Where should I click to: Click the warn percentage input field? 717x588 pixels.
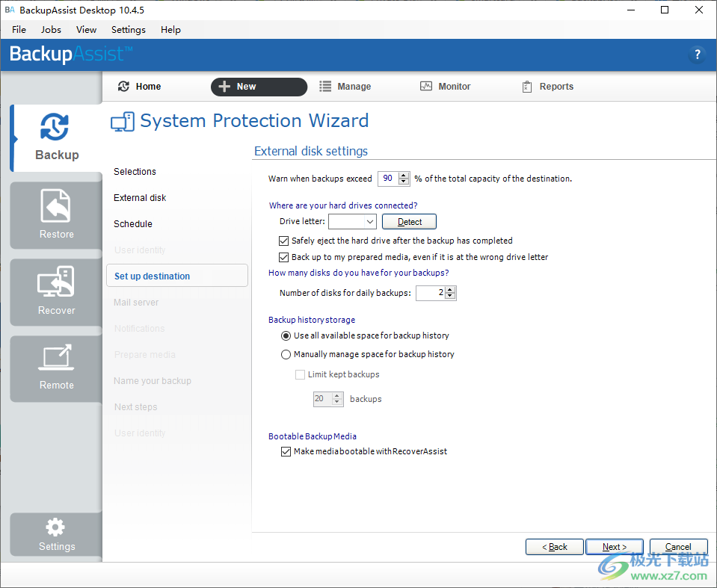click(388, 179)
